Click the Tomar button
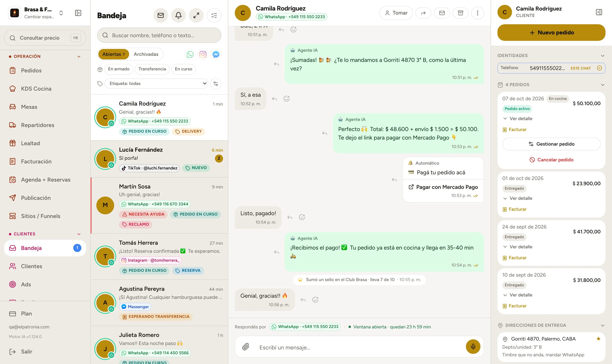612x364 pixels. (396, 13)
